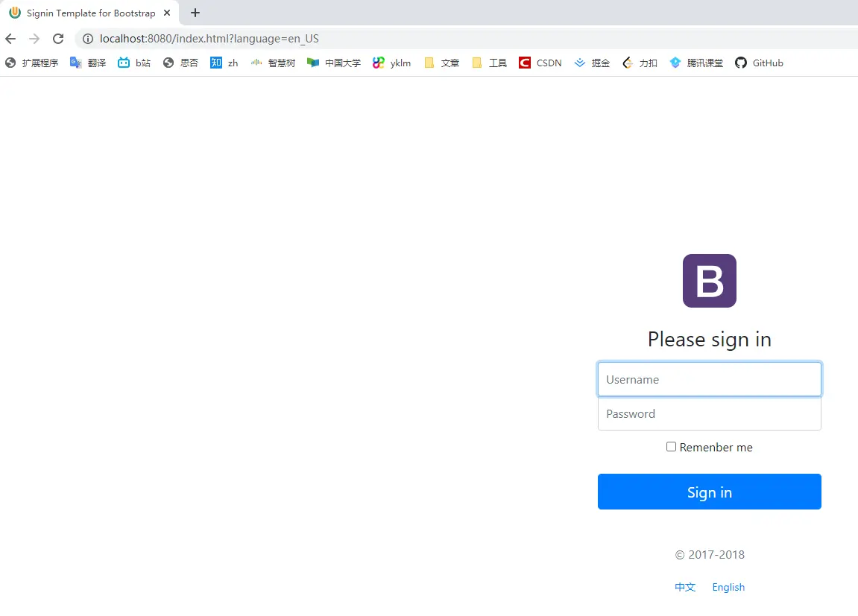The height and width of the screenshot is (616, 858).
Task: Click the purple Bootstrap B logo
Action: point(709,281)
